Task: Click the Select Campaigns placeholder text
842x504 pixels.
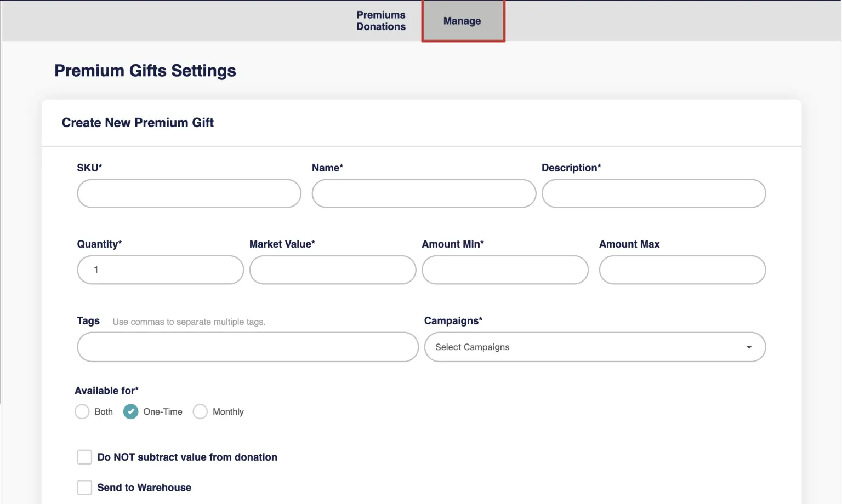Action: pos(472,347)
